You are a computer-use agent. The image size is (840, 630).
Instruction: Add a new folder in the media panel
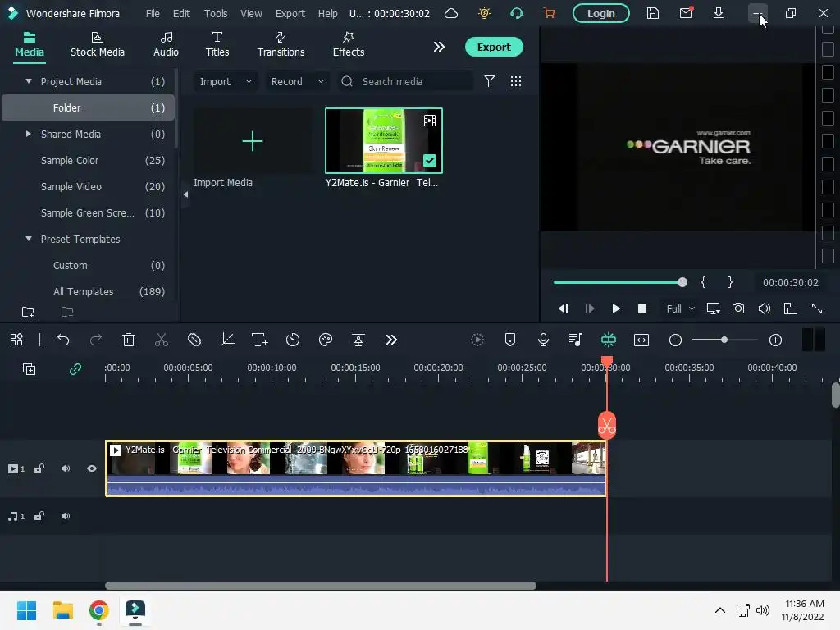[x=28, y=312]
